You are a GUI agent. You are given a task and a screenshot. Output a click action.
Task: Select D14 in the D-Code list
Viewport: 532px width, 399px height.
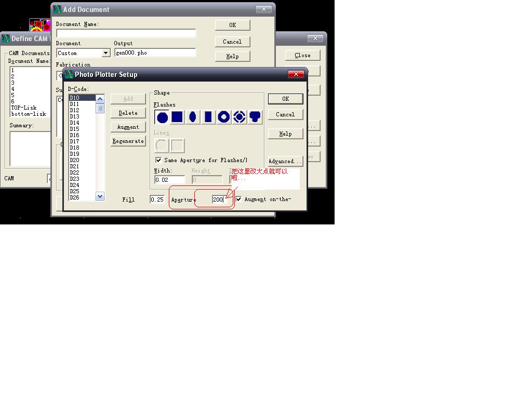pos(83,123)
